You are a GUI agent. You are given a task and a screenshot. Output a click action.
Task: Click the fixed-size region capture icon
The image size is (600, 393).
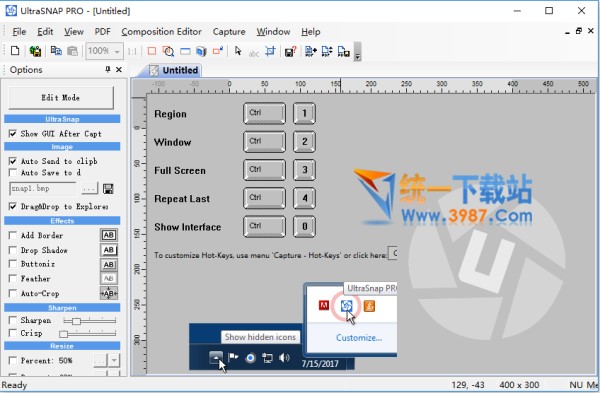point(218,51)
